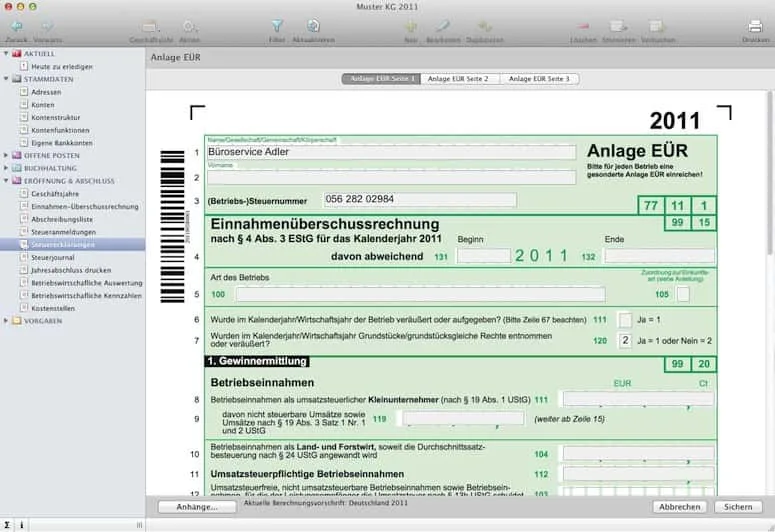Click the box containing 2 on line 7

tap(625, 341)
